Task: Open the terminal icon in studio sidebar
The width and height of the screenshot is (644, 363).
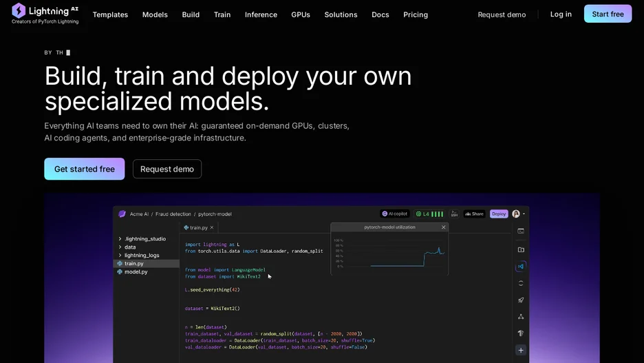Action: [x=521, y=231]
